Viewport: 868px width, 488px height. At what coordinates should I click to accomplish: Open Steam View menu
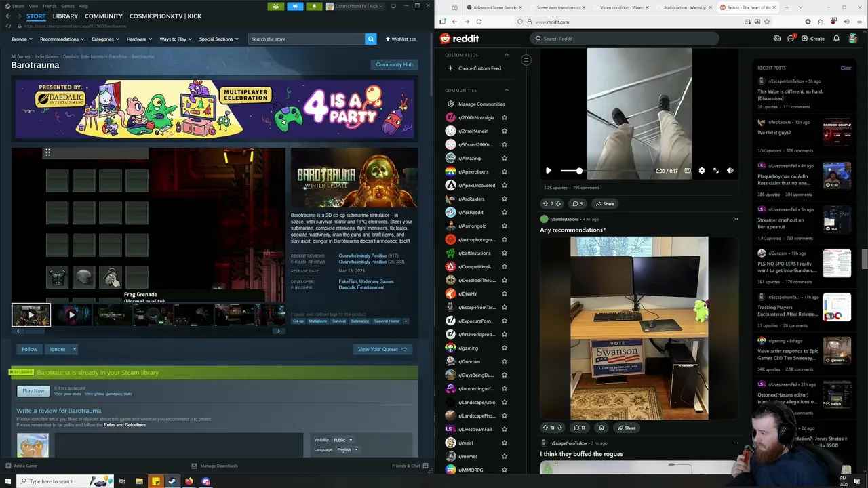point(33,6)
